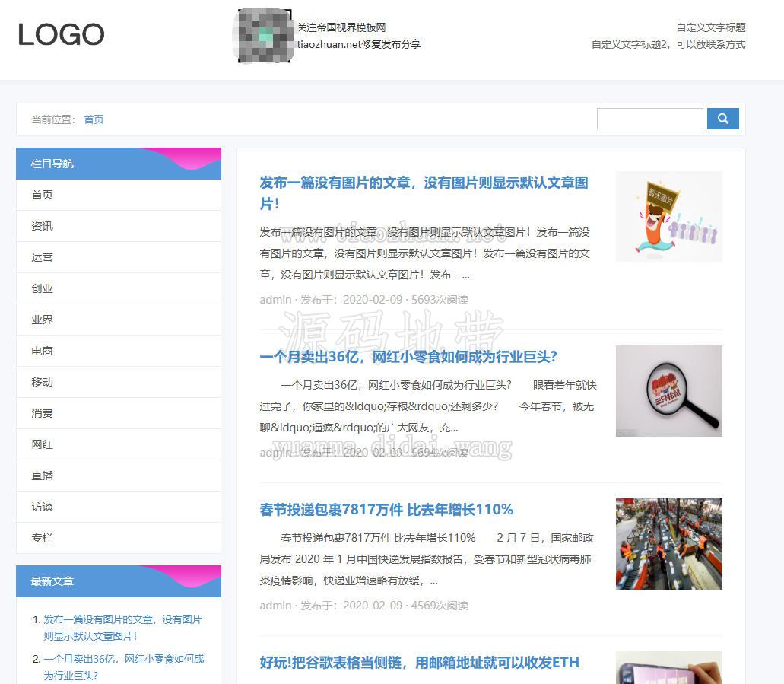Click the magnifier search button
The height and width of the screenshot is (684, 784).
tap(722, 119)
